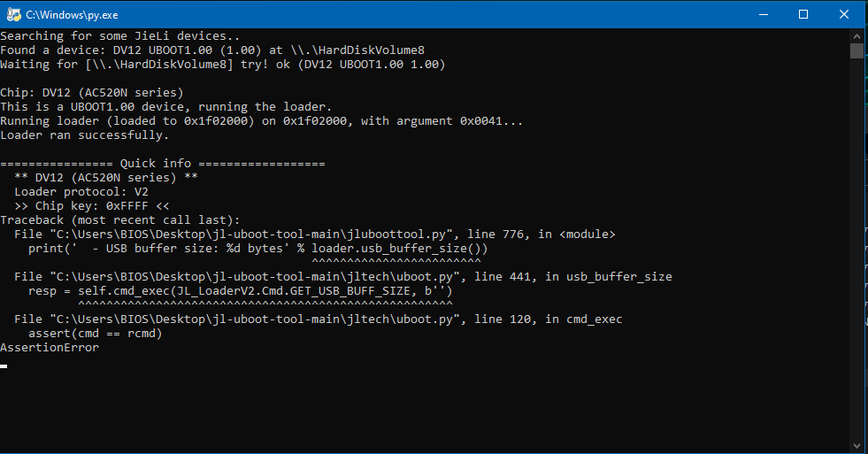The image size is (868, 454).
Task: Click the 'Found a device: DV12 UBOOT1.00' line
Action: pos(212,50)
